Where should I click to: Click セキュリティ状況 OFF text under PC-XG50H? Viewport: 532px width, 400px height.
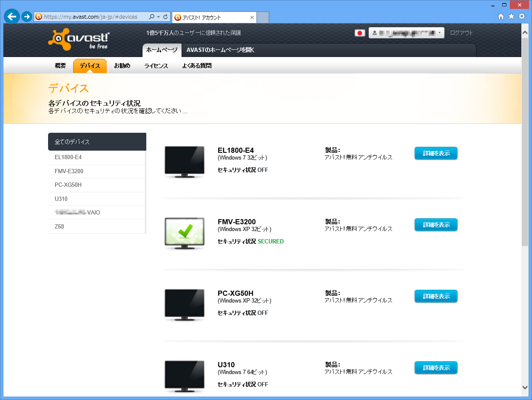(x=243, y=313)
